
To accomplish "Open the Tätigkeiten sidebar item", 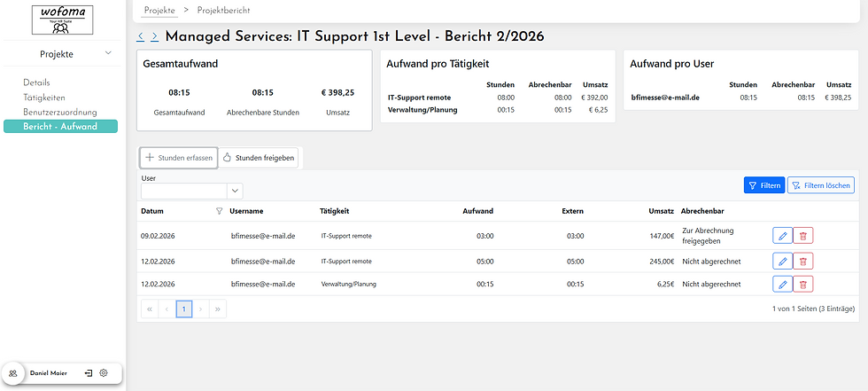I will [44, 98].
